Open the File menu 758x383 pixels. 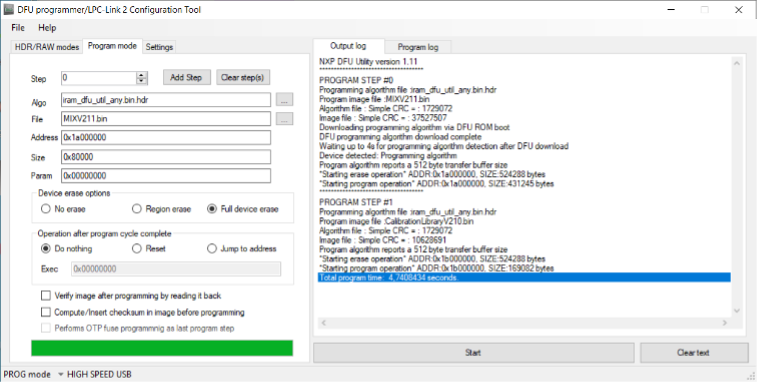(x=18, y=28)
